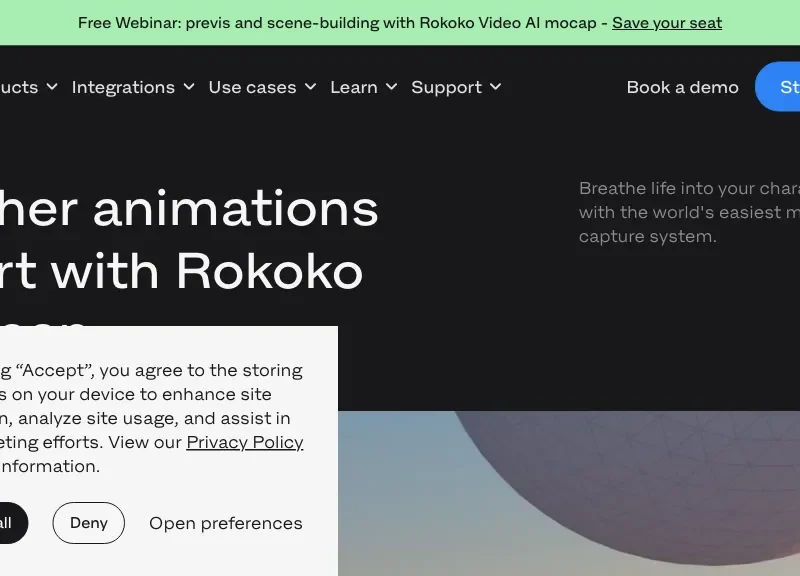800x576 pixels.
Task: Click the black Accept All button
Action: click(10, 523)
